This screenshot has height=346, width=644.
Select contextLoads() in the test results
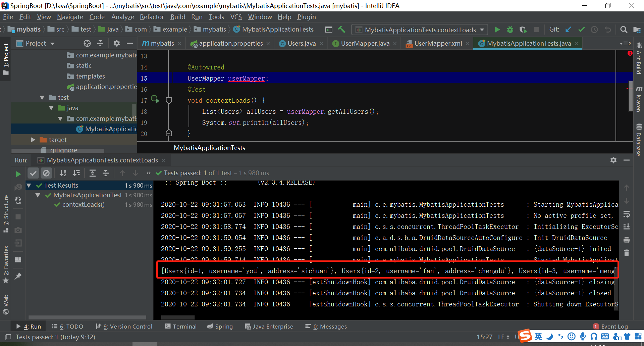pyautogui.click(x=83, y=204)
